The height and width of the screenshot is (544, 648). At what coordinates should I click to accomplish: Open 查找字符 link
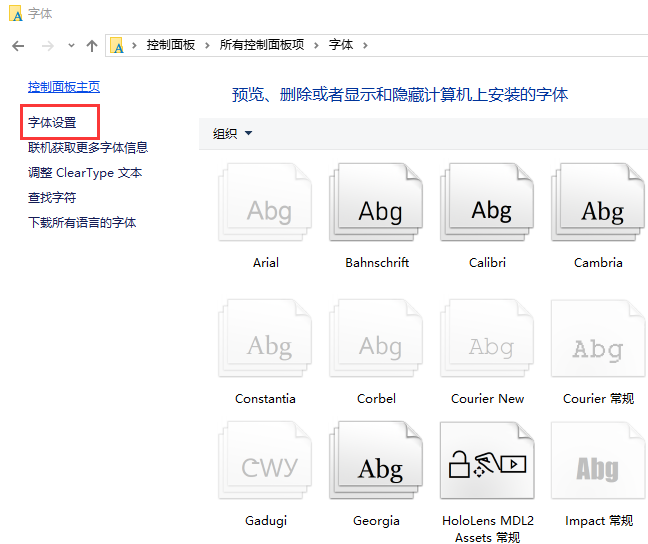[x=52, y=198]
